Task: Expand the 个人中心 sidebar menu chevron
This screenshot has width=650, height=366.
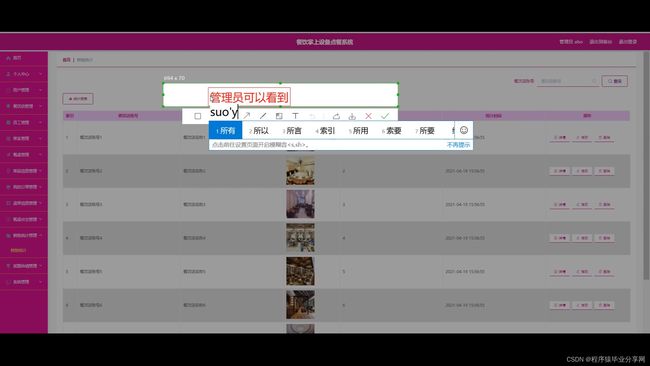Action: (x=41, y=74)
